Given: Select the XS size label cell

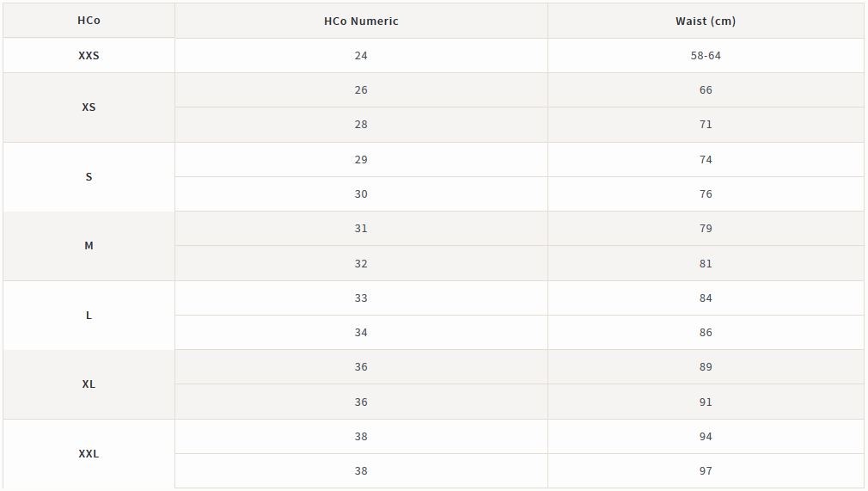Looking at the screenshot, I should 89,107.
